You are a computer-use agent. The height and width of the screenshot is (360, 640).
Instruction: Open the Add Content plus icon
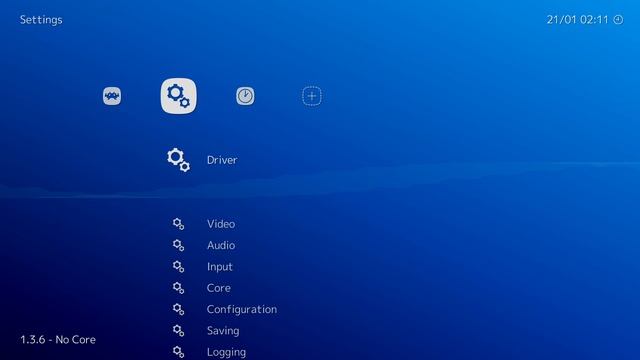pos(312,96)
